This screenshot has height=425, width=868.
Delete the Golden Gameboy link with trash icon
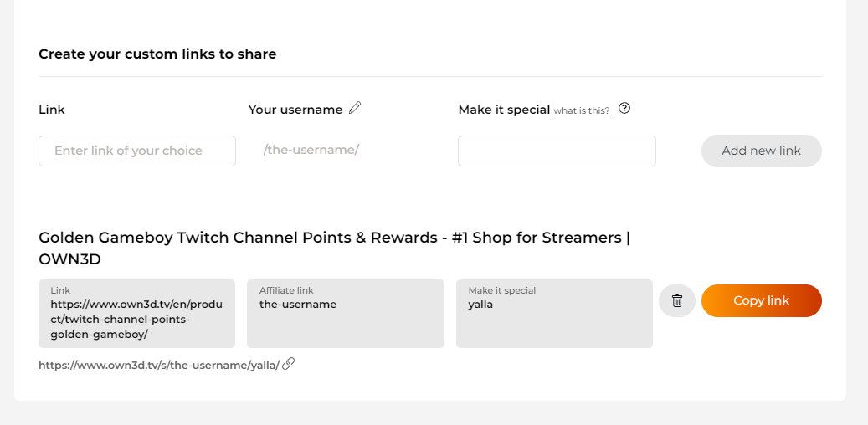pos(677,300)
